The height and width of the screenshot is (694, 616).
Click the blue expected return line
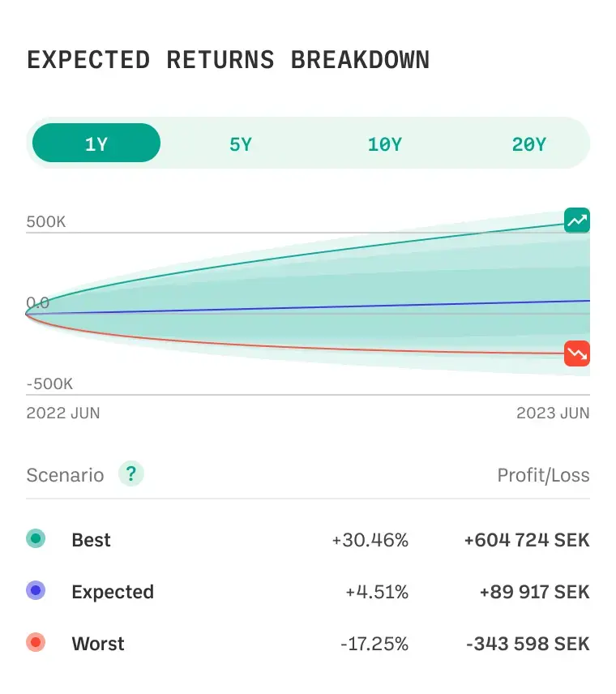[308, 307]
